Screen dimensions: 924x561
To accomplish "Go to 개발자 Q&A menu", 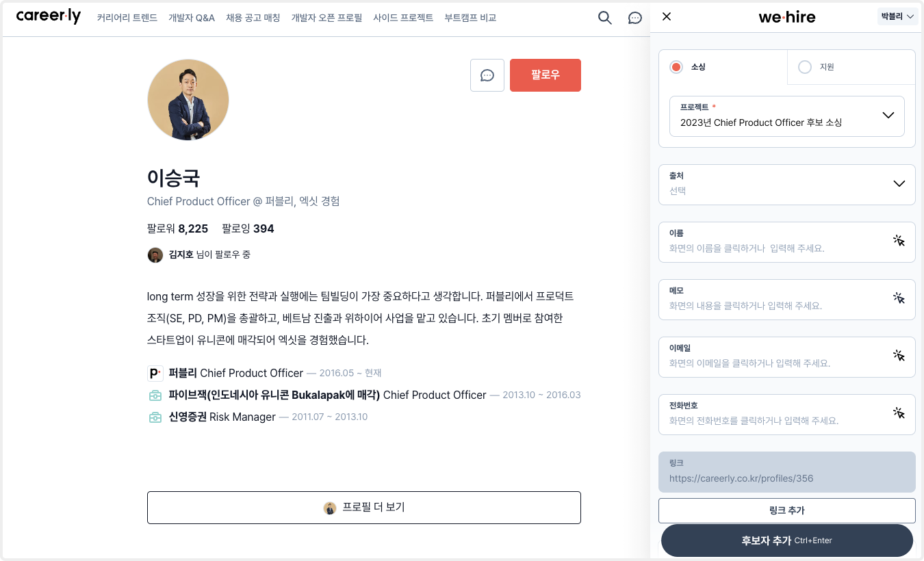I will pyautogui.click(x=192, y=18).
